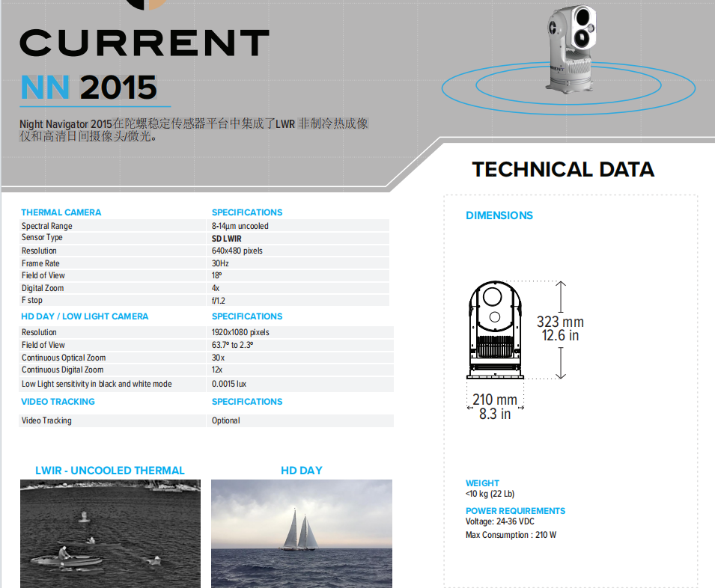
Task: Click the camera dimension line drawing
Action: (x=495, y=330)
